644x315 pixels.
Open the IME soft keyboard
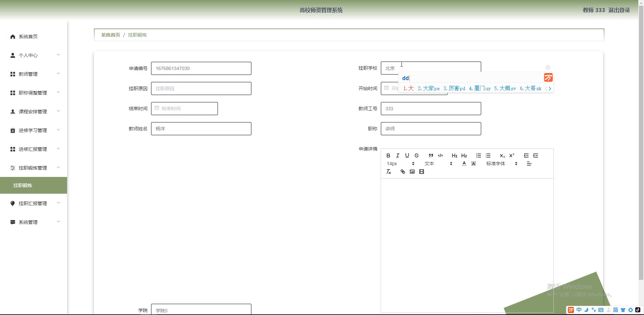click(x=601, y=310)
